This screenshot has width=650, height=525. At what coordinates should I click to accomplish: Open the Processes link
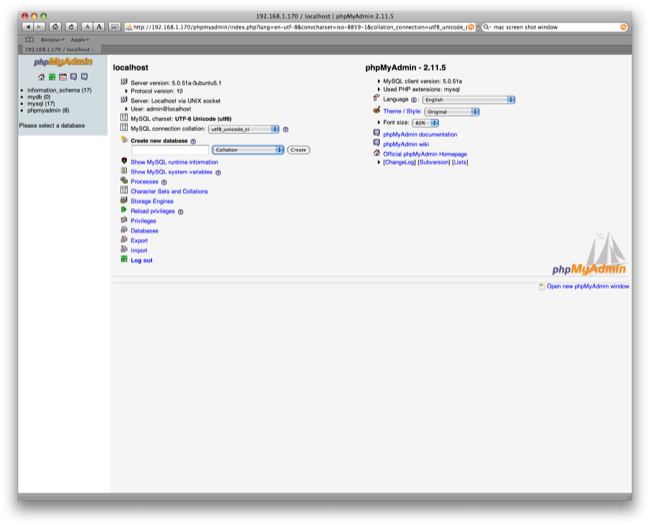[144, 182]
